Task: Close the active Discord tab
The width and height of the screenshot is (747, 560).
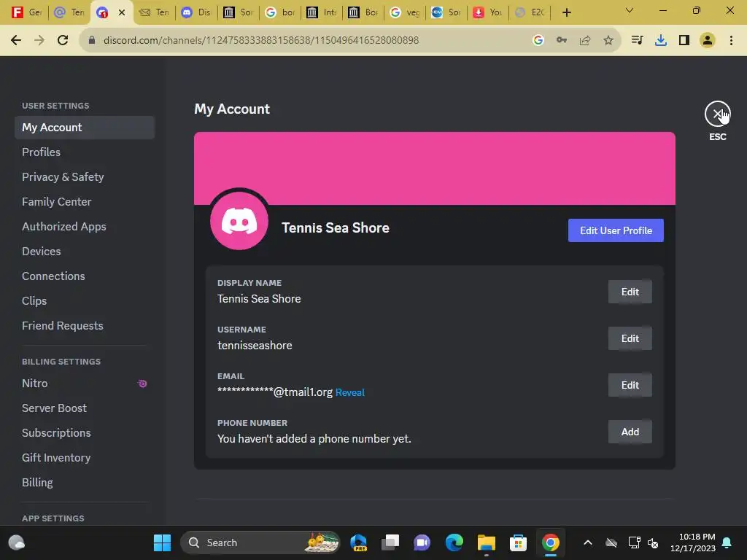Action: coord(122,12)
